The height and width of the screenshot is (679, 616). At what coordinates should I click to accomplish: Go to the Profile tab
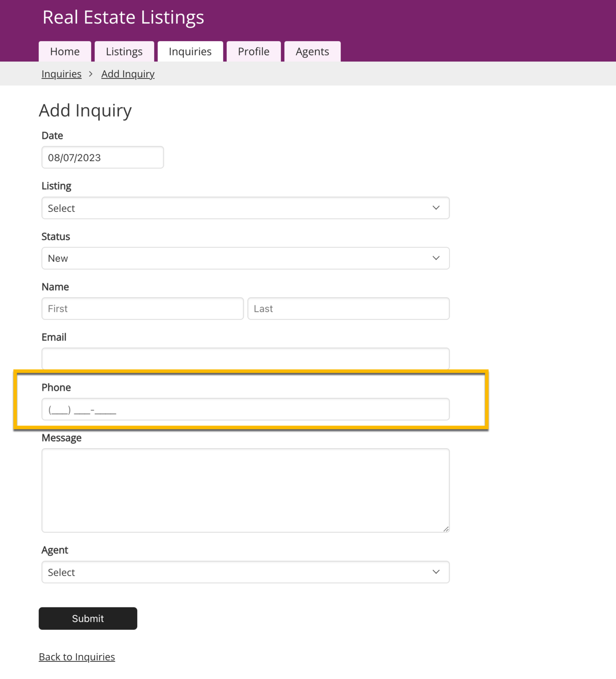(253, 52)
